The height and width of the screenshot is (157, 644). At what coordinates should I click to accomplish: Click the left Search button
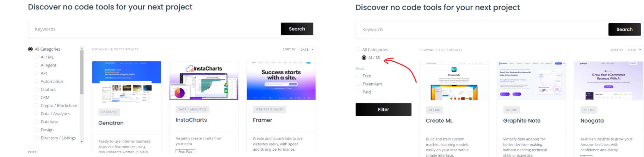click(x=297, y=29)
